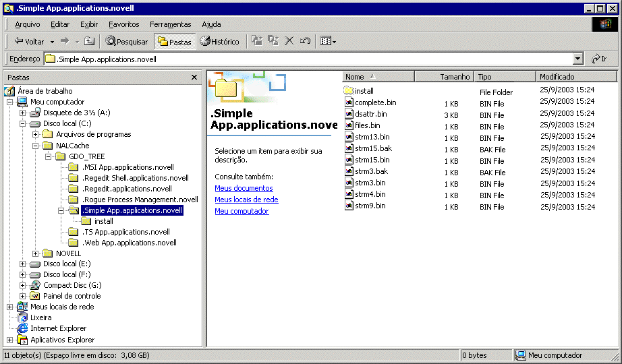
Task: Click the up one level folder icon
Action: (x=89, y=41)
